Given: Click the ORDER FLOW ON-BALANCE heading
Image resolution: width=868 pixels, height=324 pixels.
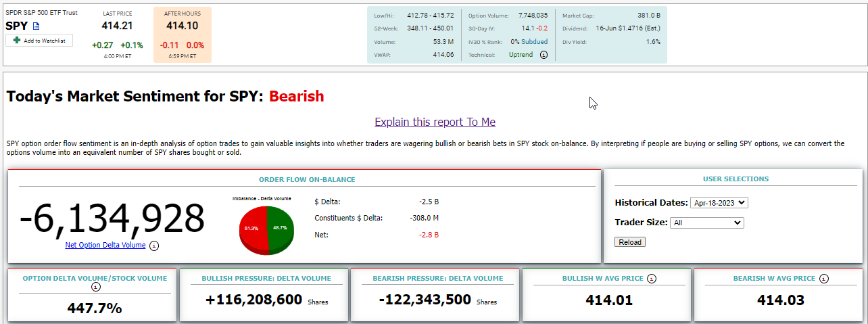Looking at the screenshot, I should (x=307, y=180).
